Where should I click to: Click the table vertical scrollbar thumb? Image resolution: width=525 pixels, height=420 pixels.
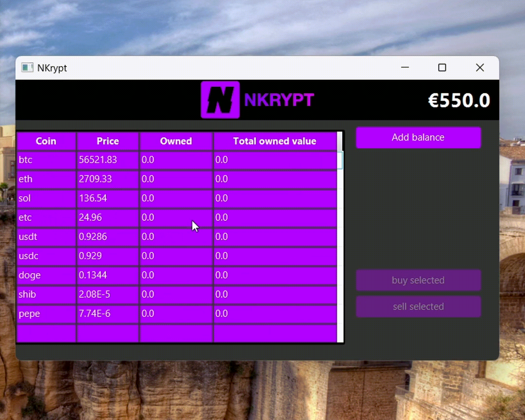coord(340,141)
